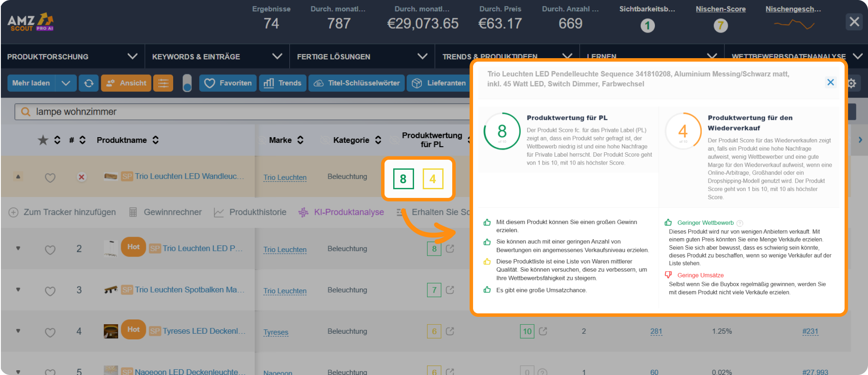Favorite the Trio Leuchten LED Wandleuchte row
Screen dimensions: 868x375
[50, 178]
